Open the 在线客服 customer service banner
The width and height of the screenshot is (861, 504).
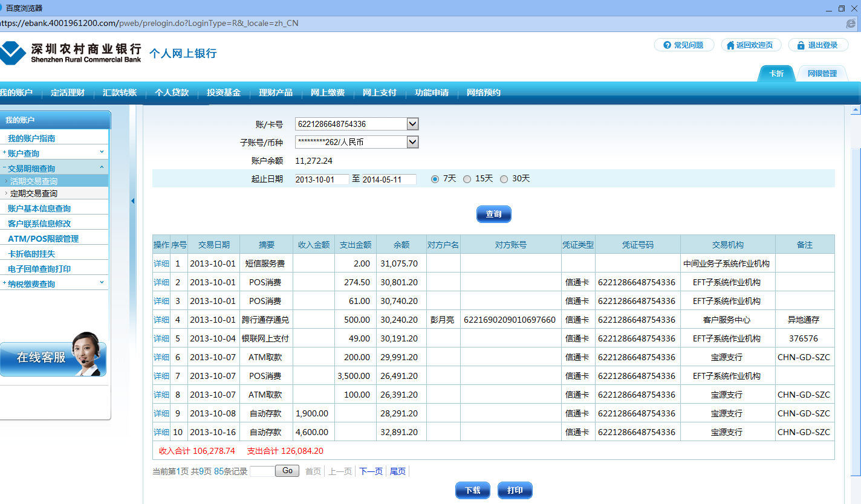(x=53, y=357)
